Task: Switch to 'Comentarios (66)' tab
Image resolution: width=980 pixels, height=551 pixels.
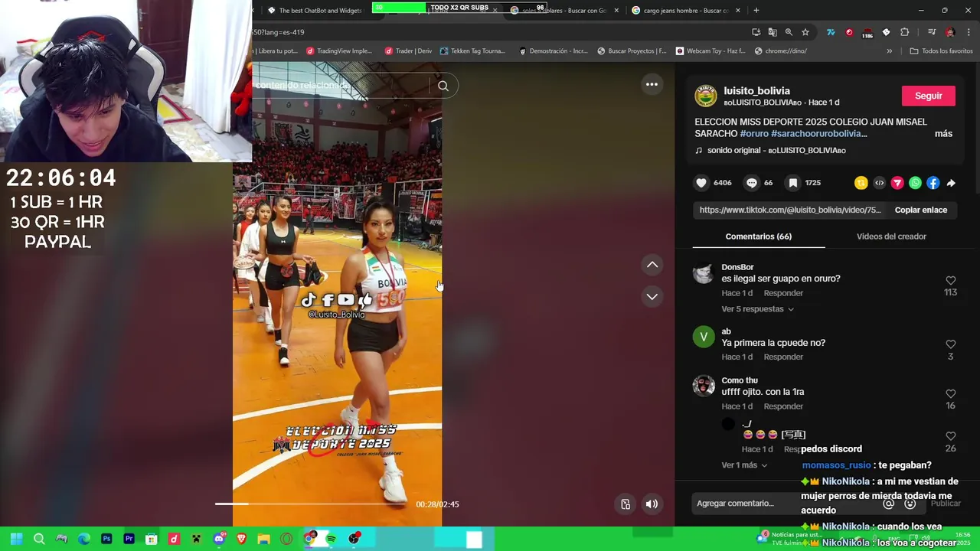Action: click(x=758, y=236)
